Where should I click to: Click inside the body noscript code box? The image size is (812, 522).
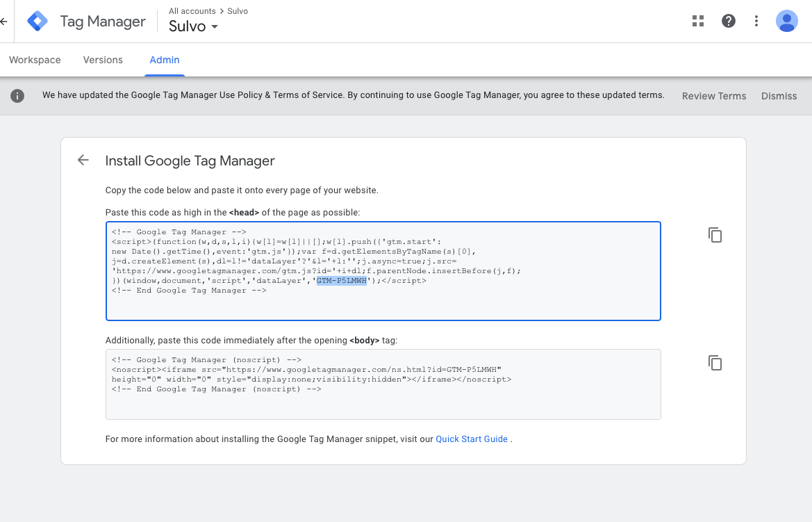tap(383, 384)
